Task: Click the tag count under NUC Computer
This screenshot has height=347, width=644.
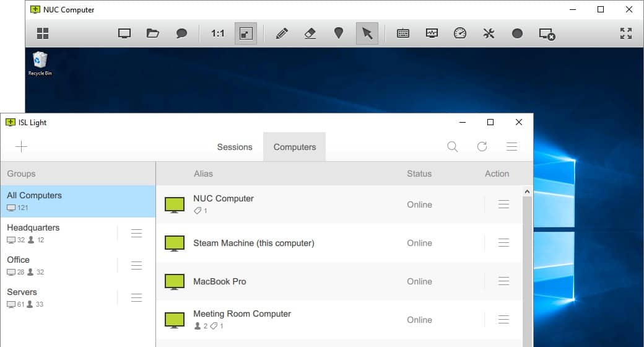Action: click(x=201, y=211)
